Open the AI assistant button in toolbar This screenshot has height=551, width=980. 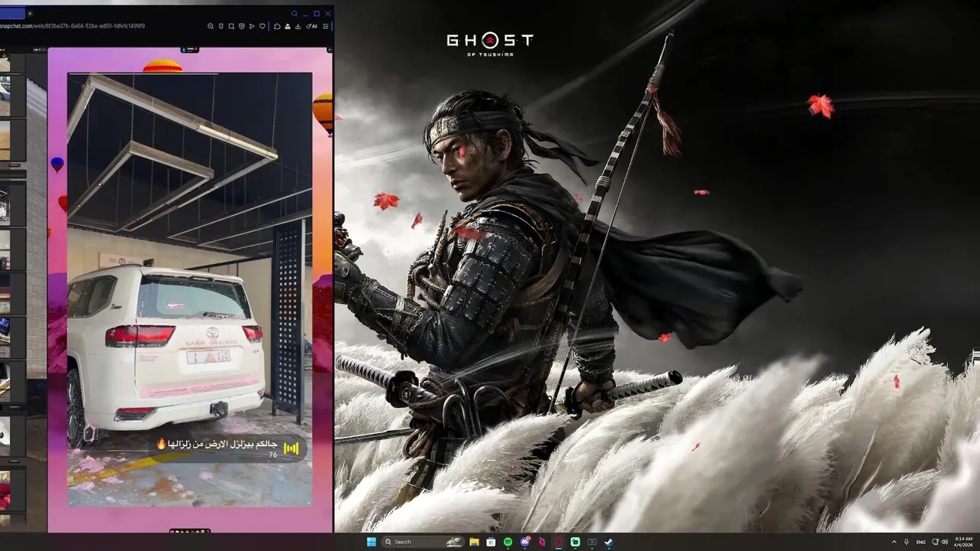point(312,26)
